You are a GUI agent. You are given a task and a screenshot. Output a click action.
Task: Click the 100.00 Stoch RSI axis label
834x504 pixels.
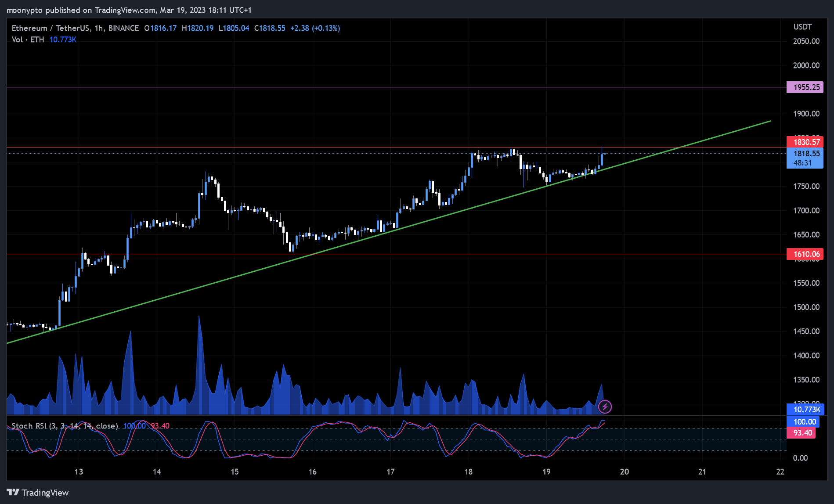click(803, 421)
